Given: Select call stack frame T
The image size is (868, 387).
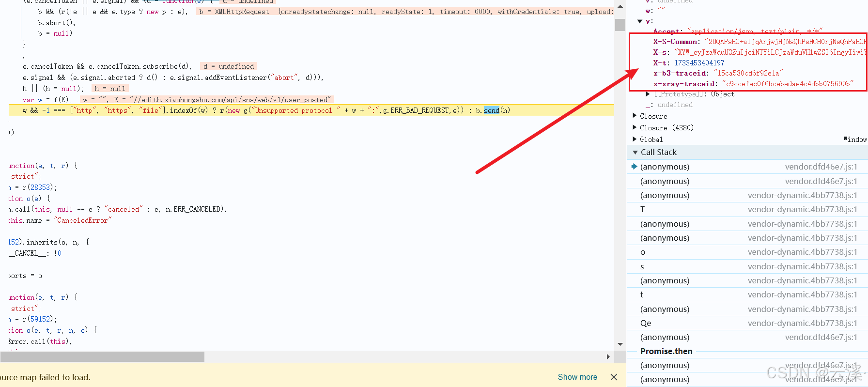Looking at the screenshot, I should (747, 209).
